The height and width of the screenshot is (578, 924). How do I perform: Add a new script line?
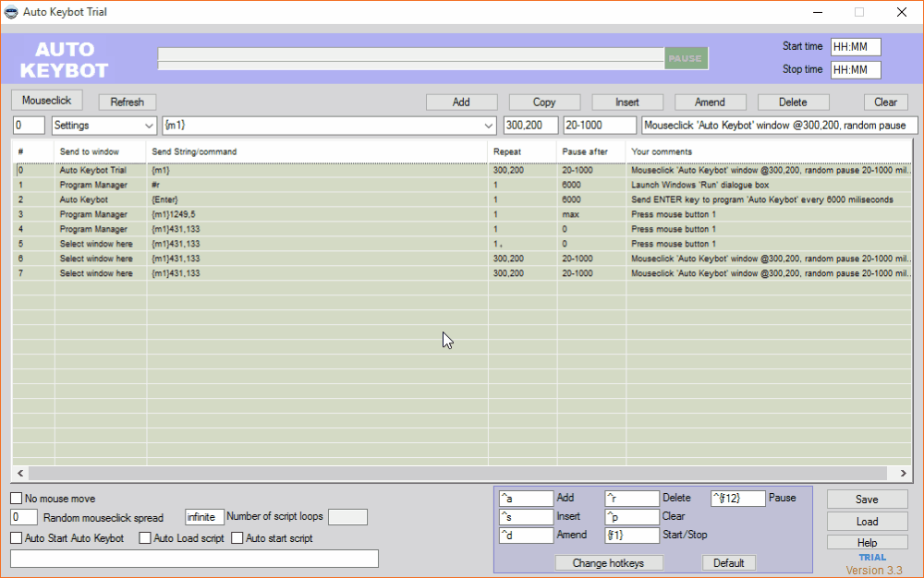coord(461,102)
